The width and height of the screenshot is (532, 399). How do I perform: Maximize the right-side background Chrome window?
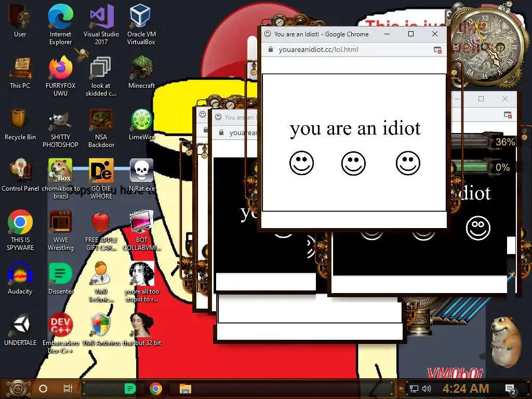[x=481, y=99]
